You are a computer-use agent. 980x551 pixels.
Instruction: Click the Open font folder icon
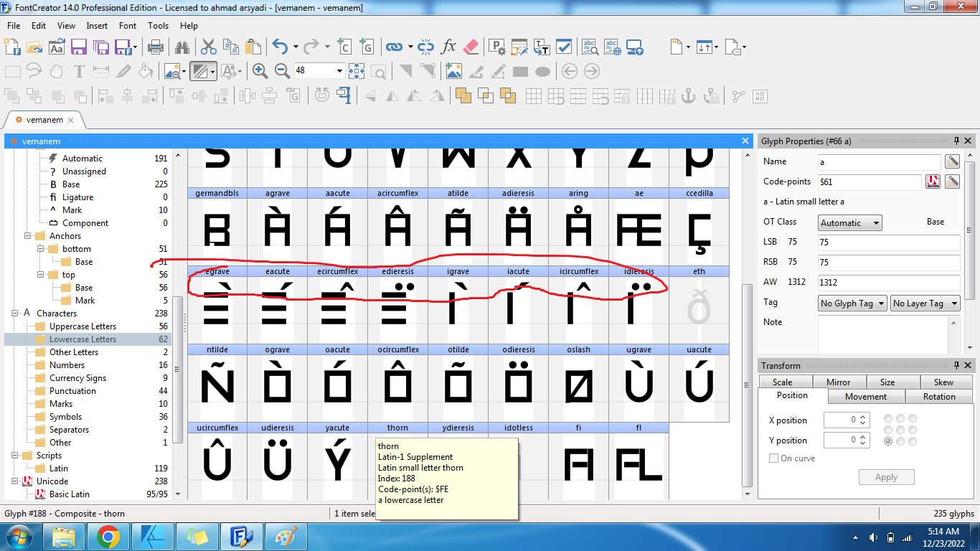34,47
